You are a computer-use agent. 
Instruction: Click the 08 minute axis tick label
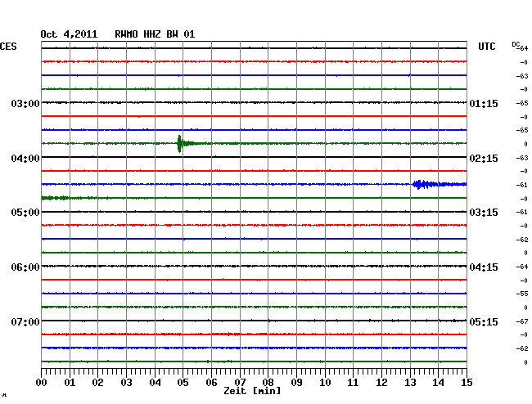tap(268, 383)
